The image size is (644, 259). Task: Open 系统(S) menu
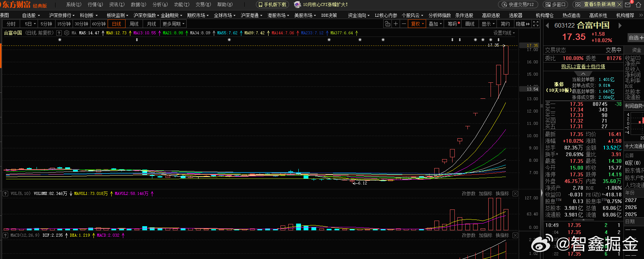click(x=73, y=4)
